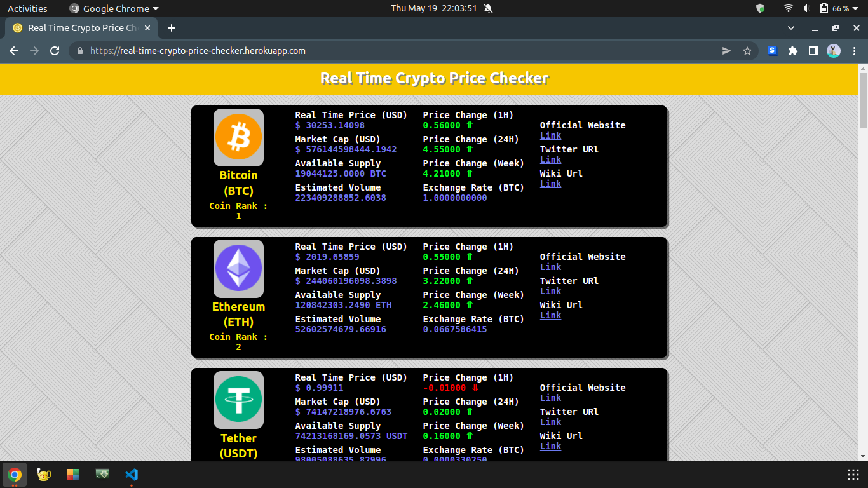The width and height of the screenshot is (868, 488).
Task: Show all applications grid
Action: pos(853,475)
